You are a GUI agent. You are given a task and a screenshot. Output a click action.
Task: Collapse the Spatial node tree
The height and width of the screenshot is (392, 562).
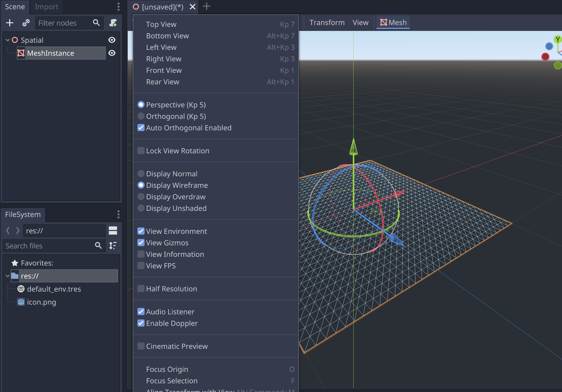pyautogui.click(x=7, y=40)
